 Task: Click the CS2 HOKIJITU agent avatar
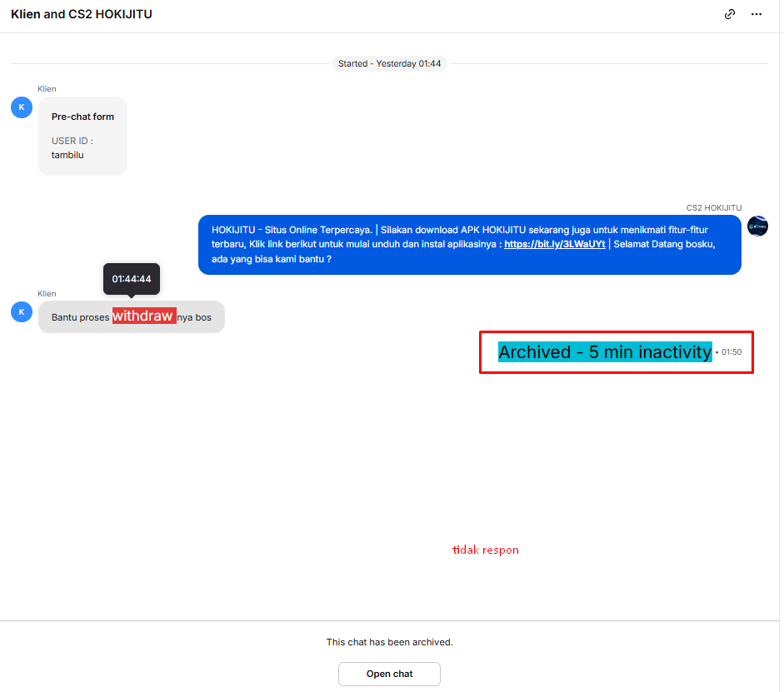point(757,226)
